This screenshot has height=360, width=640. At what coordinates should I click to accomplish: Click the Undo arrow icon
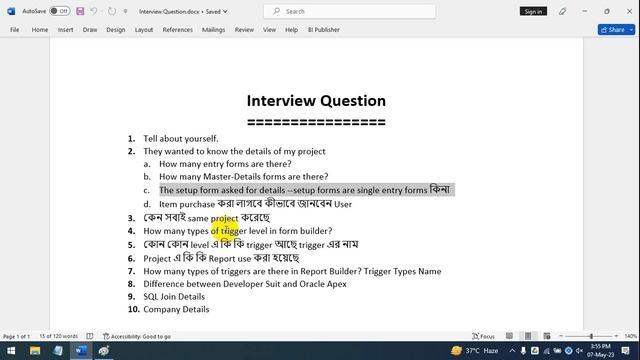point(93,11)
